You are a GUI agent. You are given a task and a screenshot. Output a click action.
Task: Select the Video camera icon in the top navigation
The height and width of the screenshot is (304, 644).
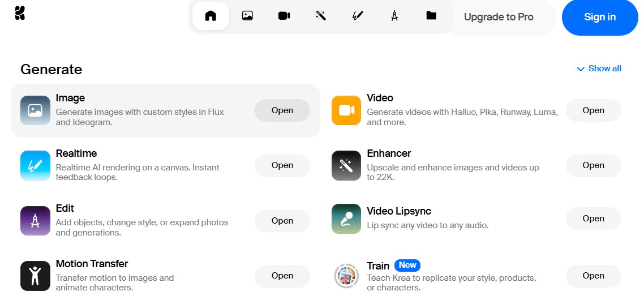284,16
